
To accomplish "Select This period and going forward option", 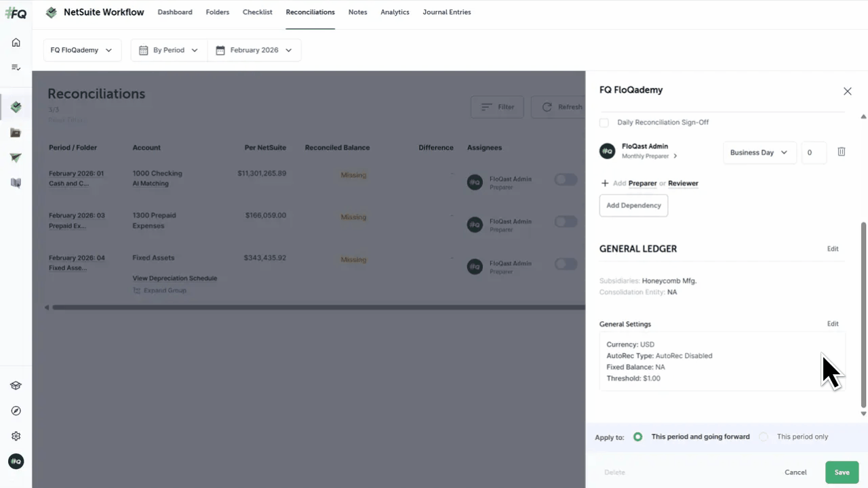I will tap(637, 437).
